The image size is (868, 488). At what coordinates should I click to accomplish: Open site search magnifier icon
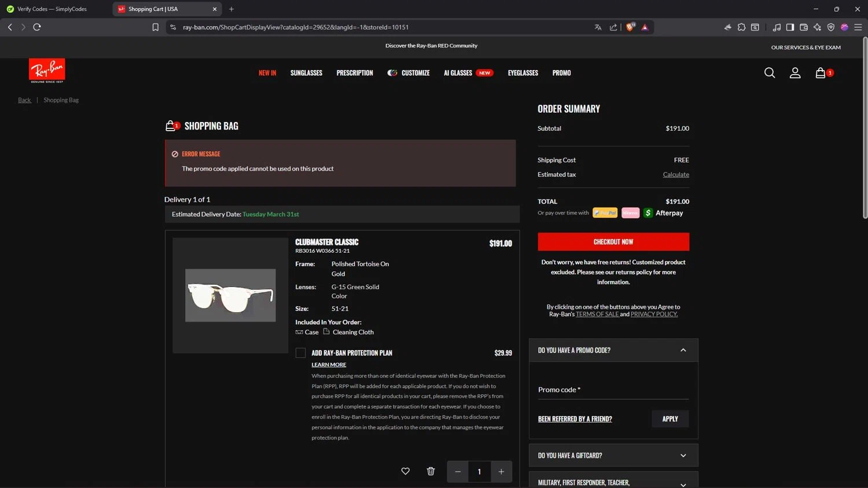tap(770, 73)
